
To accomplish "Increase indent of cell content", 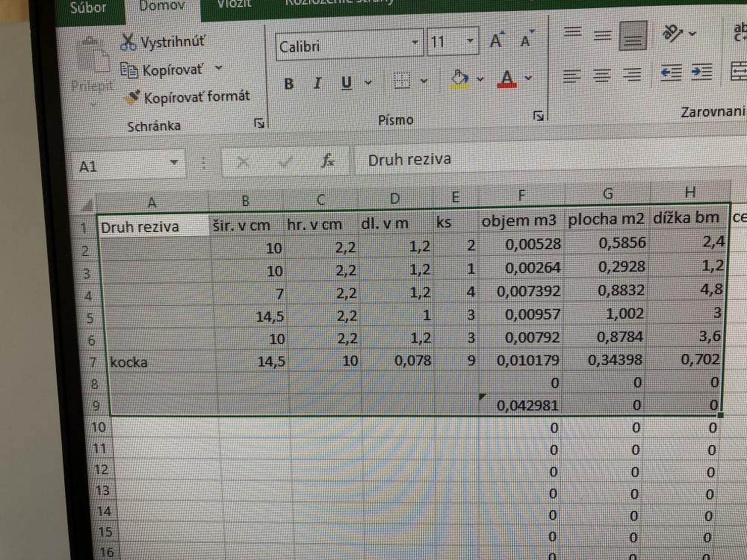I will [700, 72].
